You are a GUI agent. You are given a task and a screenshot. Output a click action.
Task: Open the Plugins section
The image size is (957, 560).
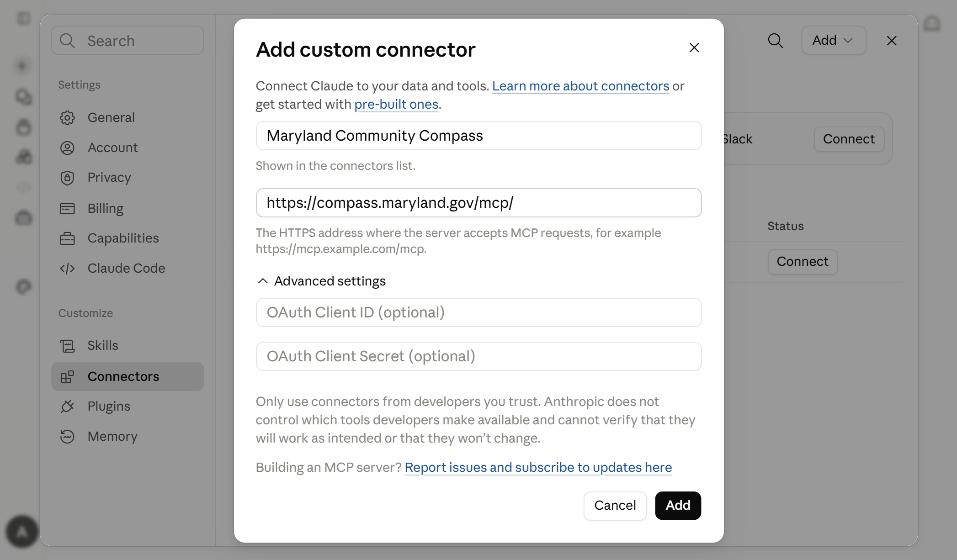128,406
